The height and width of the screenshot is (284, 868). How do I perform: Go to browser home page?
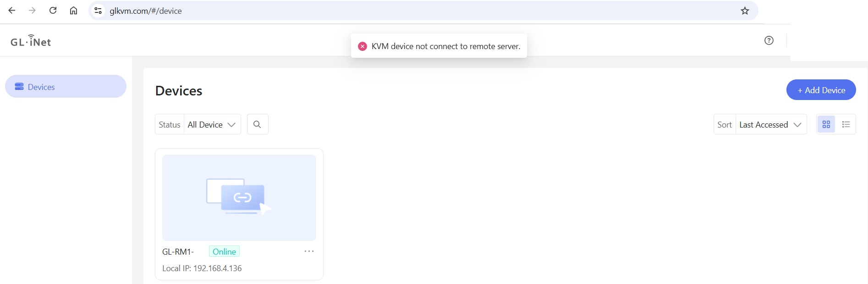tap(73, 11)
